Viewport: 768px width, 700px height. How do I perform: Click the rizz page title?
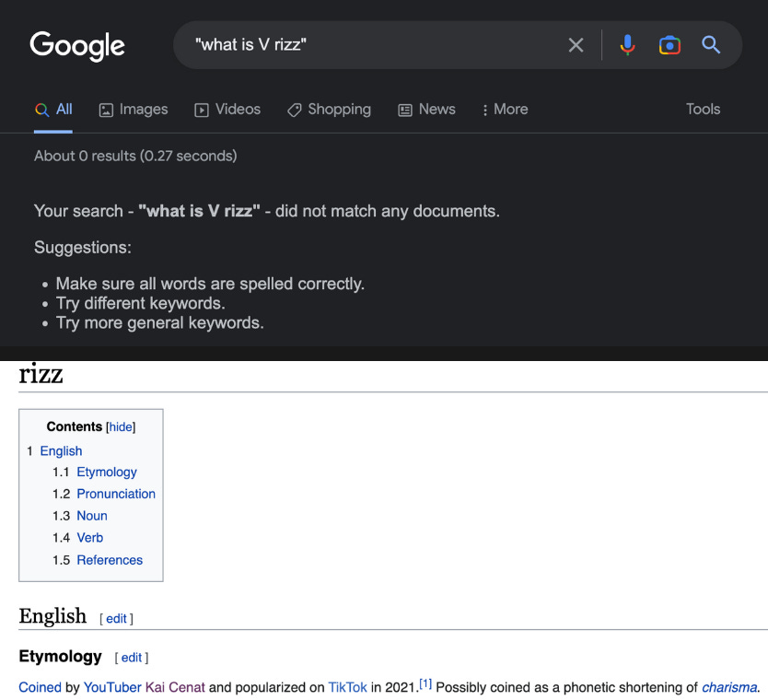point(41,375)
